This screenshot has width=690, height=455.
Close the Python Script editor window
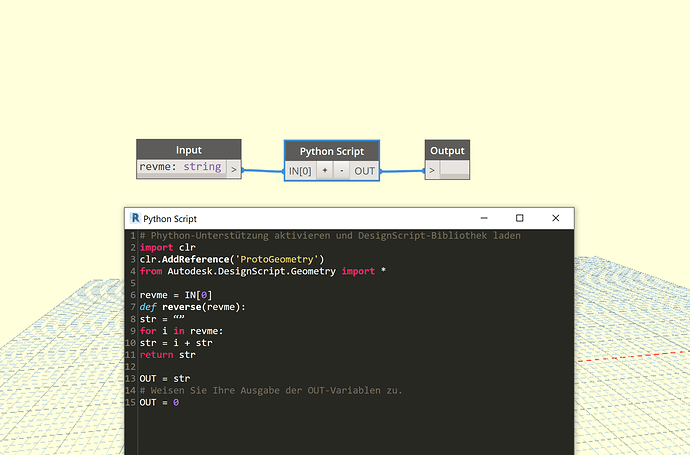(556, 218)
